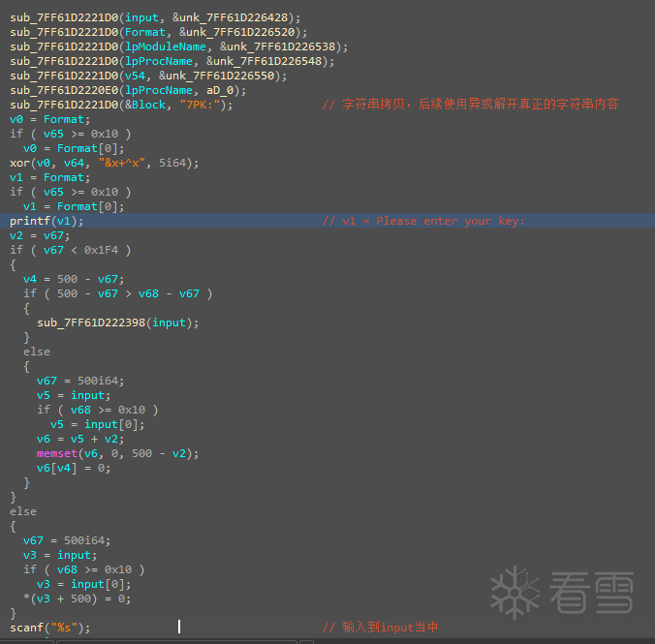Click the line v5 = input;
The height and width of the screenshot is (644, 655).
pyautogui.click(x=74, y=395)
